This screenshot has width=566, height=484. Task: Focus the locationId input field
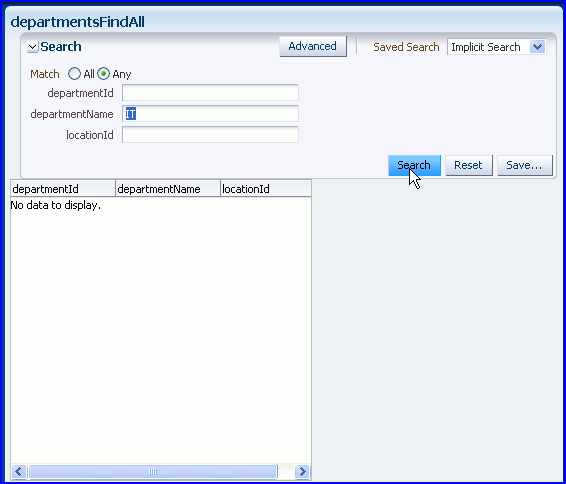(x=210, y=135)
